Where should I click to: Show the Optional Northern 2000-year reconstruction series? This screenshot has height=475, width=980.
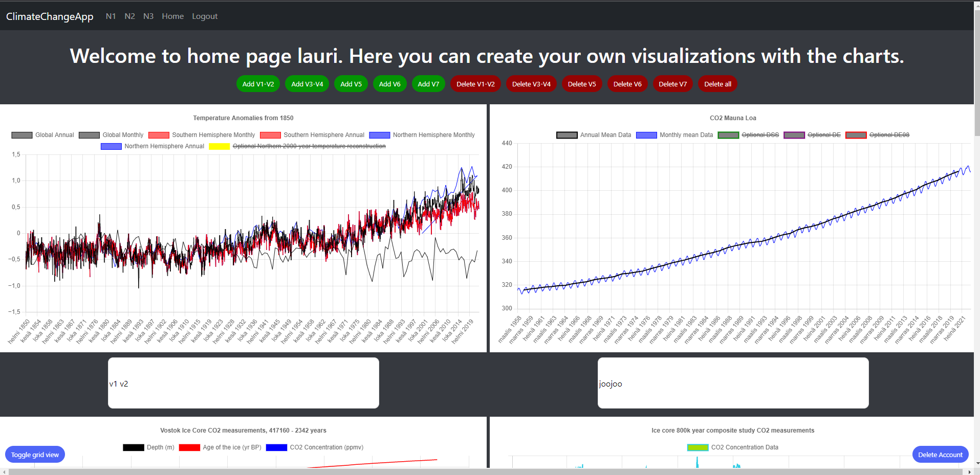(x=297, y=146)
